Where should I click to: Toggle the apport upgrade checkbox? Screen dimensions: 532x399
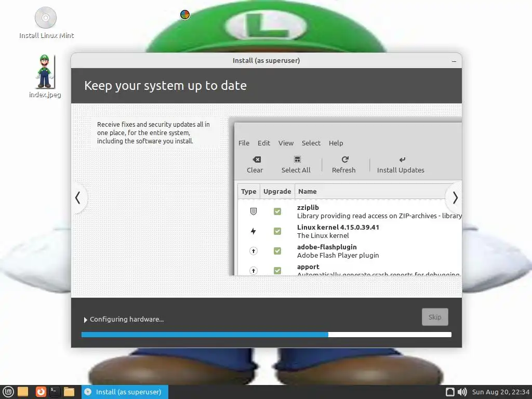[277, 270]
